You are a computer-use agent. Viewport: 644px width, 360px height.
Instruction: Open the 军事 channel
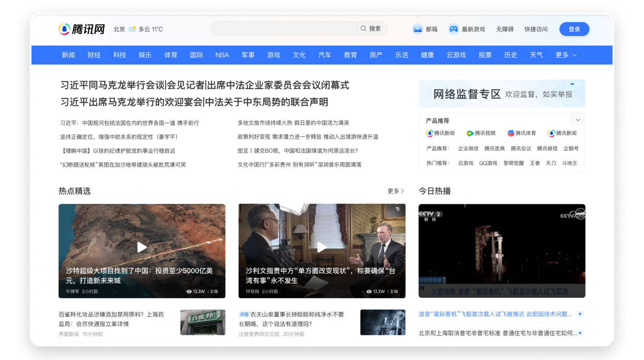click(248, 55)
